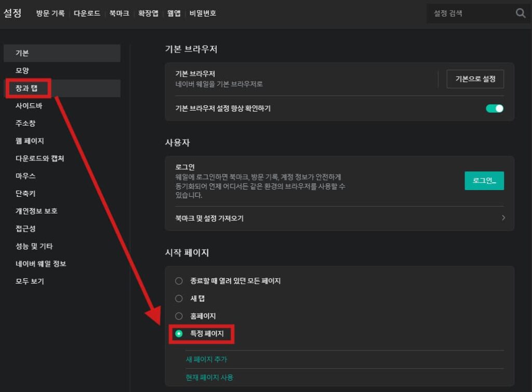Open the 개인정보 보호 sidebar section
532x392 pixels.
point(36,211)
